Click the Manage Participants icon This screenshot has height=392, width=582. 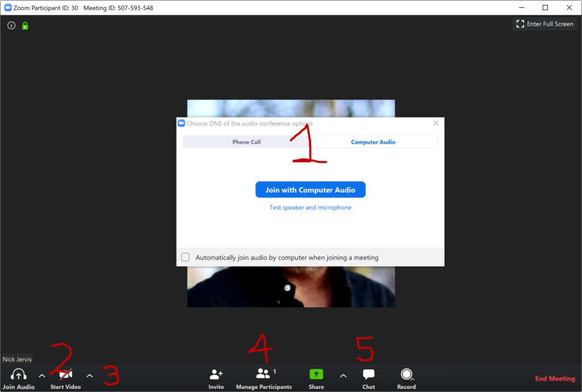click(x=264, y=374)
